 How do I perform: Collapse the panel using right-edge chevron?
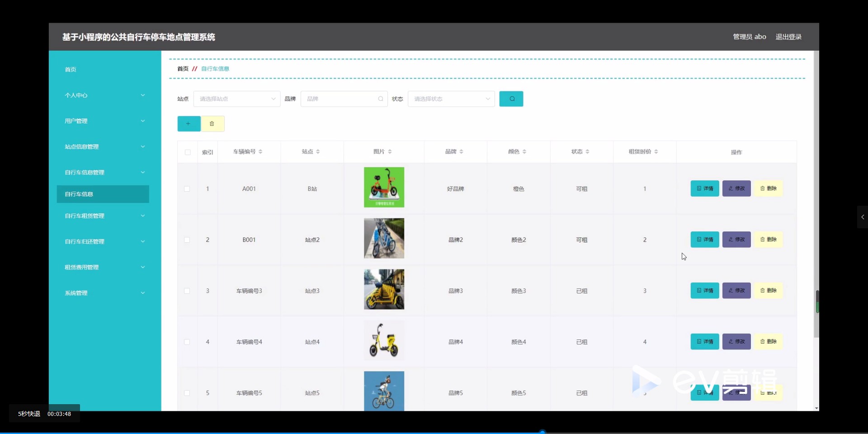click(x=862, y=217)
